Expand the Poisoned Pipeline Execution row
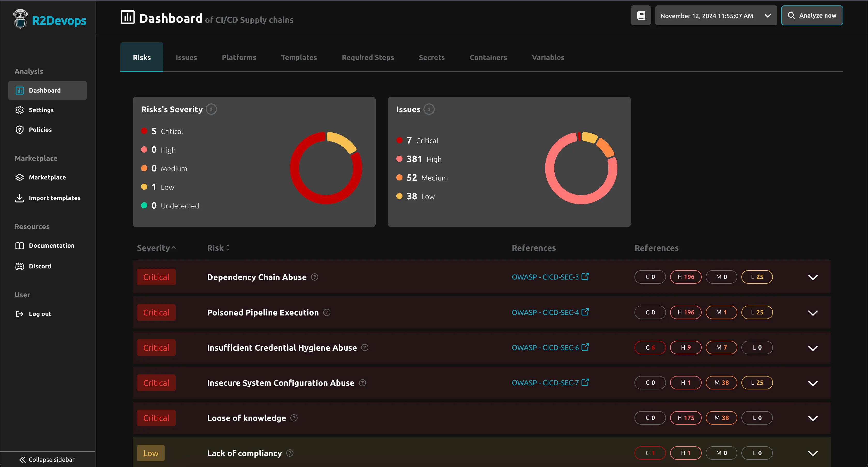 click(812, 313)
